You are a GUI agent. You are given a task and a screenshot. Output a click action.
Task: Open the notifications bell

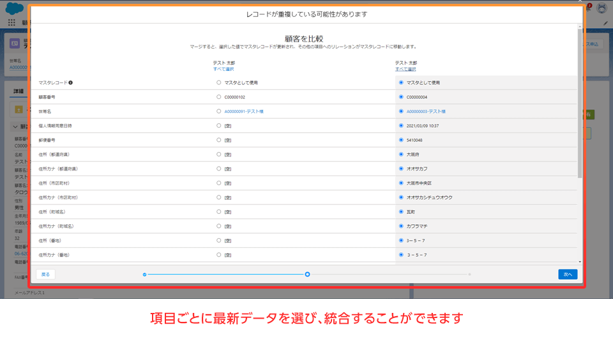point(588,8)
